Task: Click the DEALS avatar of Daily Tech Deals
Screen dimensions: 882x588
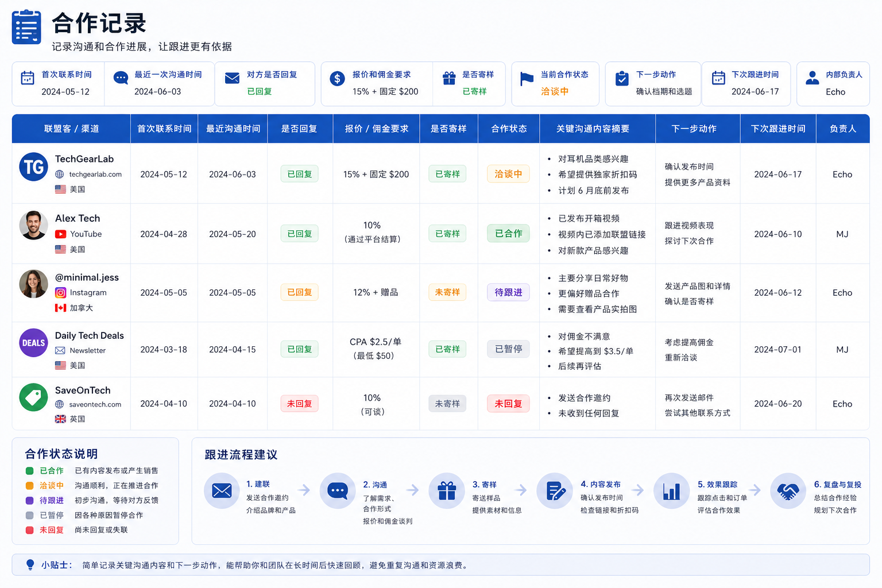Action: click(33, 343)
